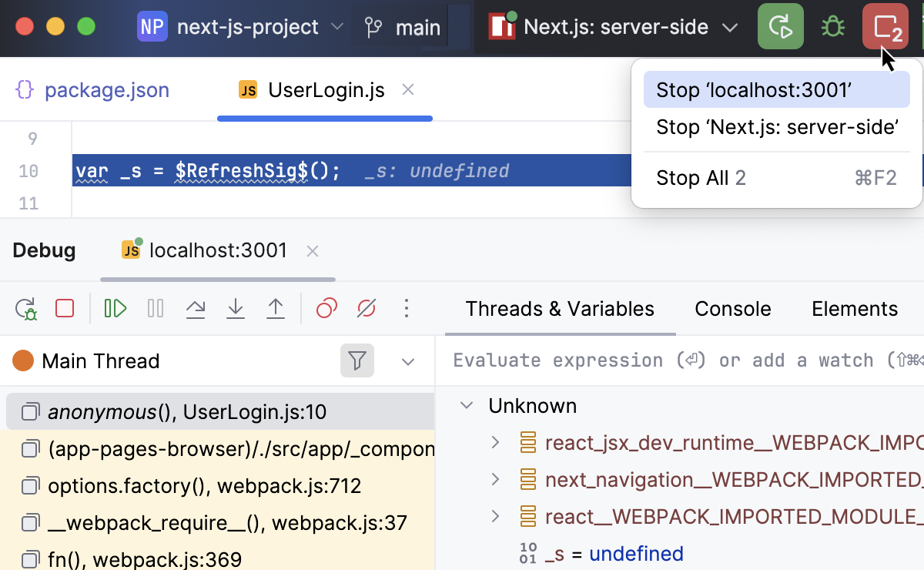Expand the next_navigation__WEBPACK_IMPORTED variable
The width and height of the screenshot is (924, 570).
tap(495, 479)
